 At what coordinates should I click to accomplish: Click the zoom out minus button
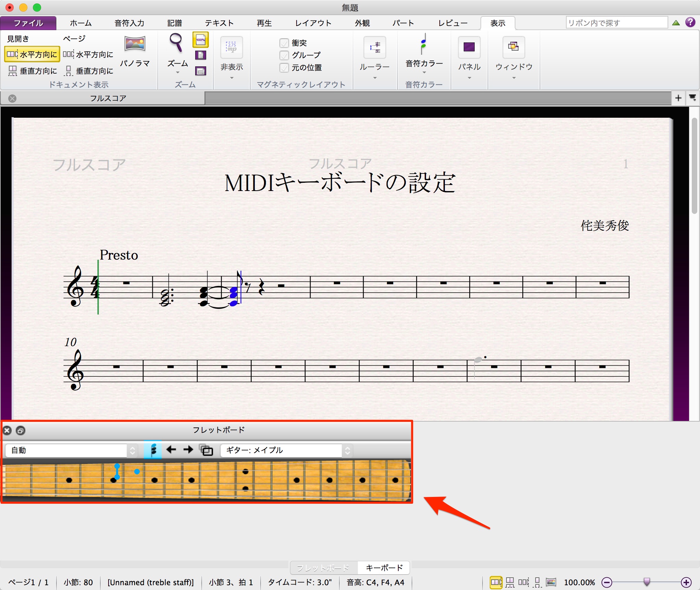[x=607, y=582]
